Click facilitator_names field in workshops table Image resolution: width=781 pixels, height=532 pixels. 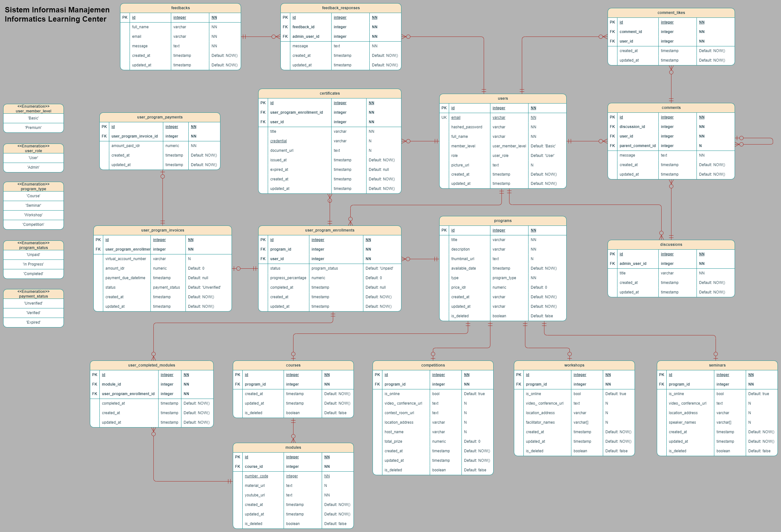540,422
